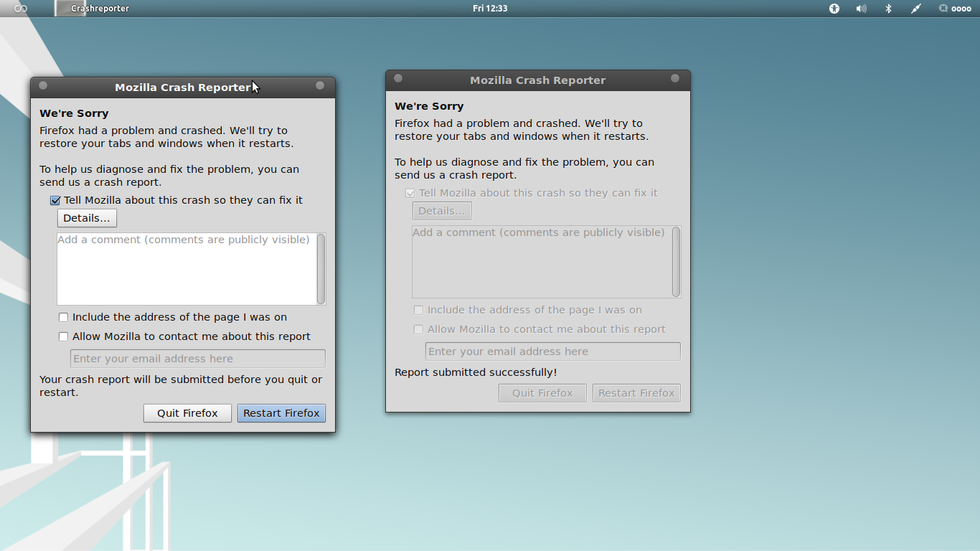Image resolution: width=980 pixels, height=551 pixels.
Task: Open the user chat status menu icon
Action: point(955,9)
